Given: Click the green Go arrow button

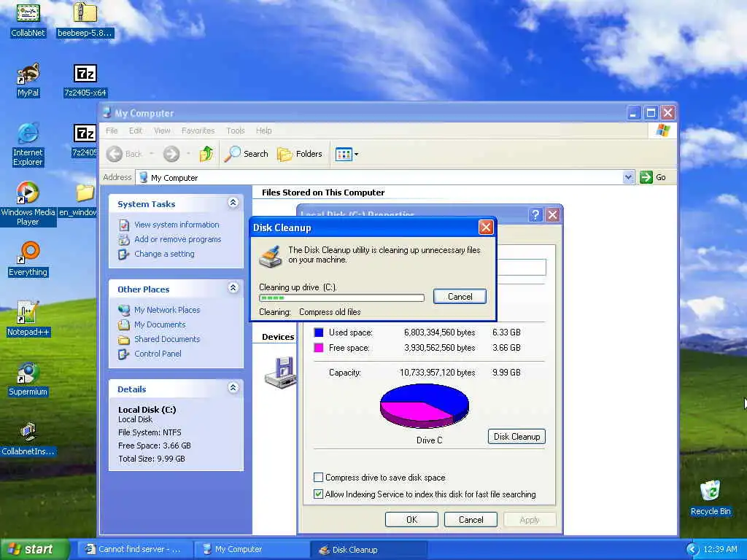Looking at the screenshot, I should (x=646, y=177).
